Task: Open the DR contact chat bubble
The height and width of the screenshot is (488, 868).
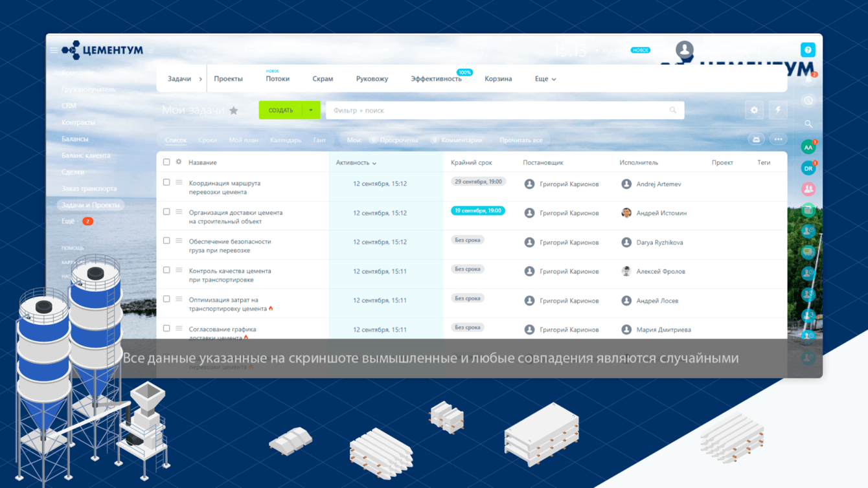Action: pos(808,168)
